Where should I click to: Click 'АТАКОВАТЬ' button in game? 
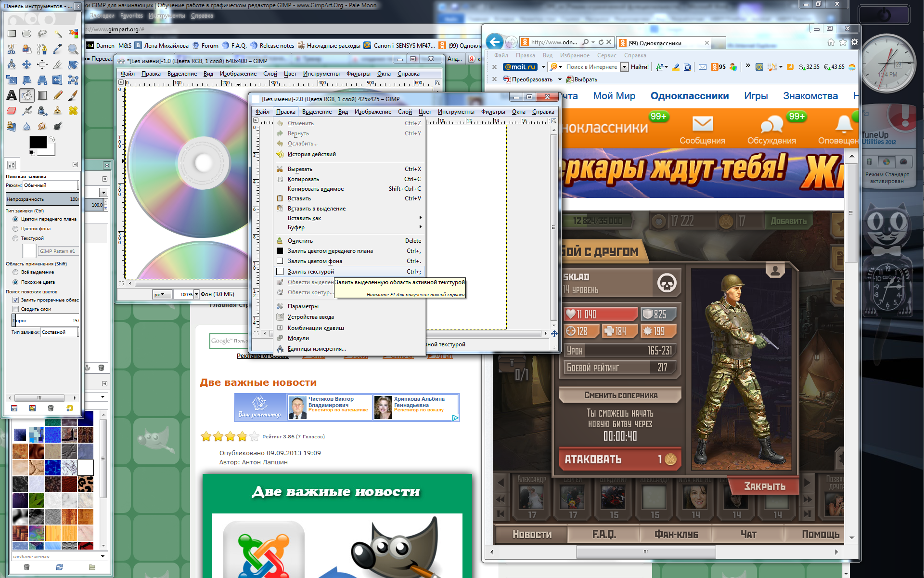click(619, 460)
